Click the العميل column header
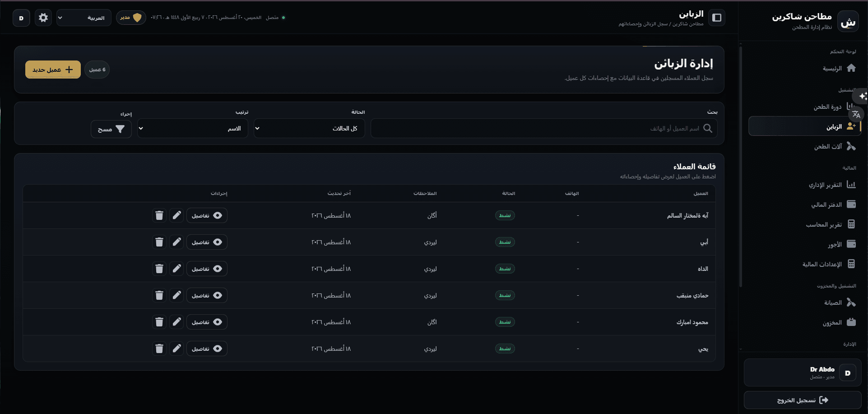868x414 pixels. pyautogui.click(x=701, y=193)
